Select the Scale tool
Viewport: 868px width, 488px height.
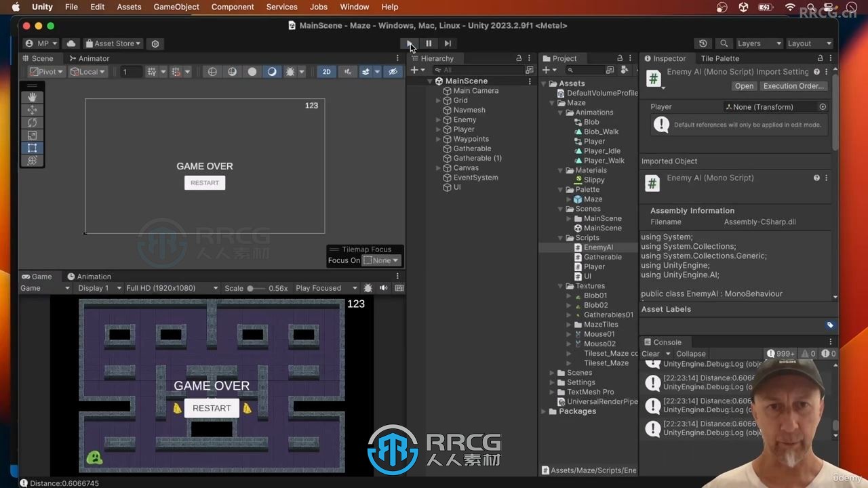[x=32, y=136]
